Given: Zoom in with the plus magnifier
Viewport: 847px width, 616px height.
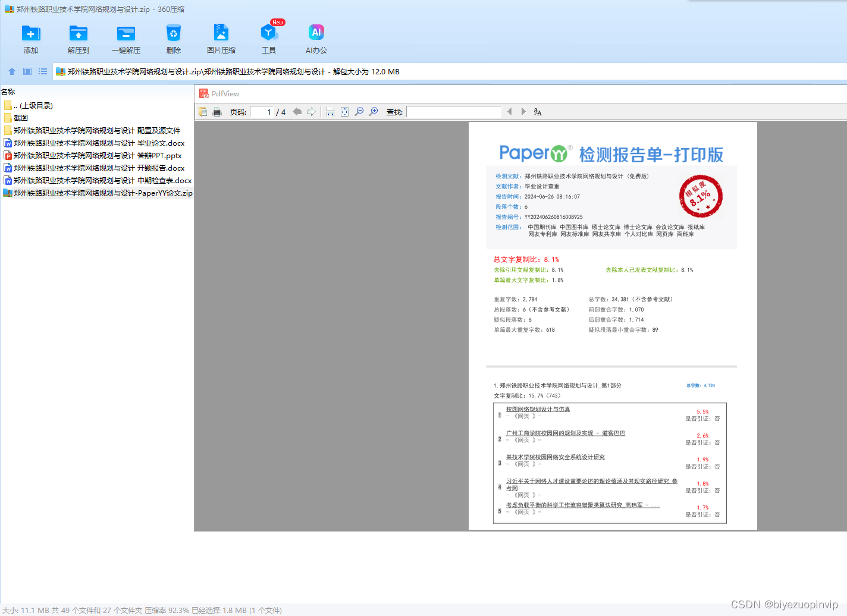Looking at the screenshot, I should 374,112.
